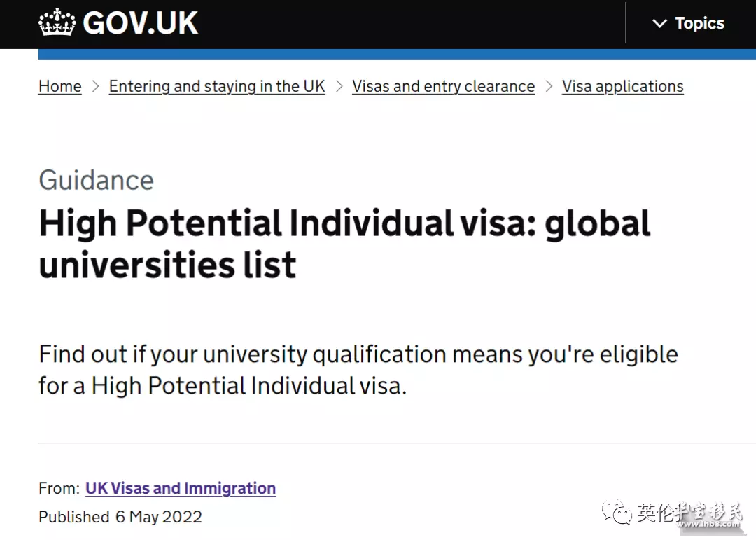Click the chevron before Visa applications

(x=549, y=87)
